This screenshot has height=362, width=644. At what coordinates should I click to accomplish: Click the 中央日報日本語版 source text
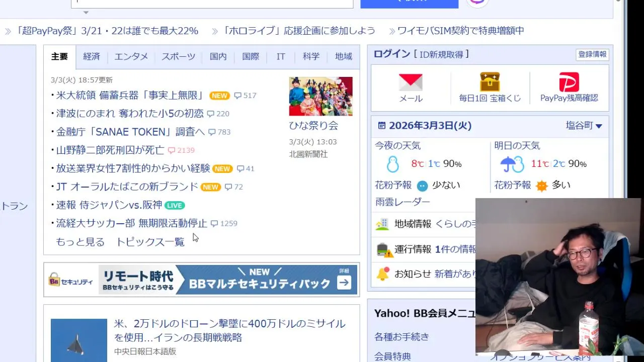(x=145, y=352)
